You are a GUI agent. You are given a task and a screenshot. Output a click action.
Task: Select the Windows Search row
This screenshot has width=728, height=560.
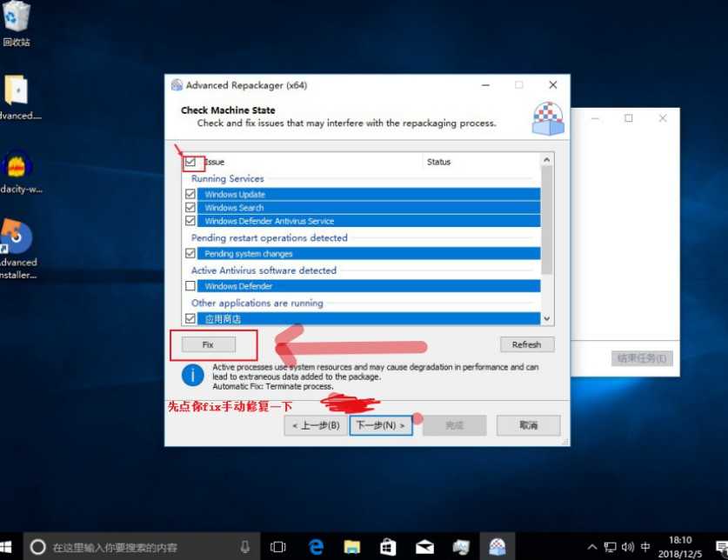(369, 208)
